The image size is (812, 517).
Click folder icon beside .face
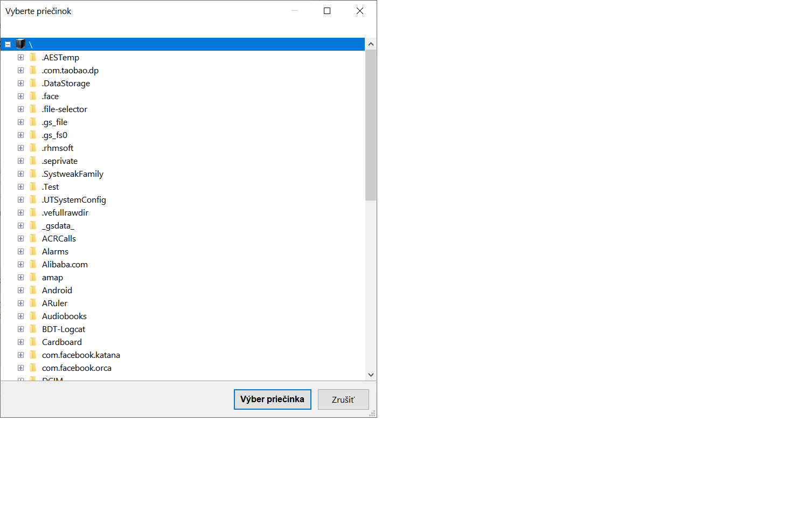[x=33, y=96]
